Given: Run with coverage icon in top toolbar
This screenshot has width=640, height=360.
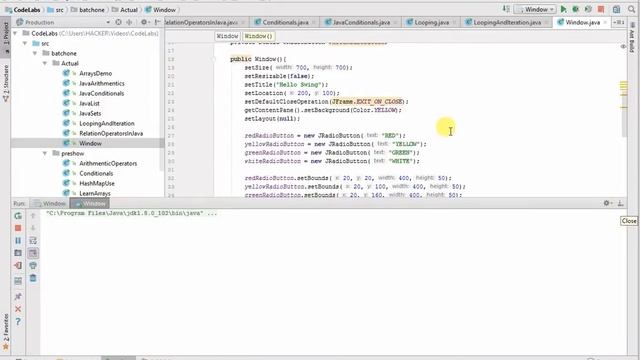Looking at the screenshot, I should tap(588, 9).
